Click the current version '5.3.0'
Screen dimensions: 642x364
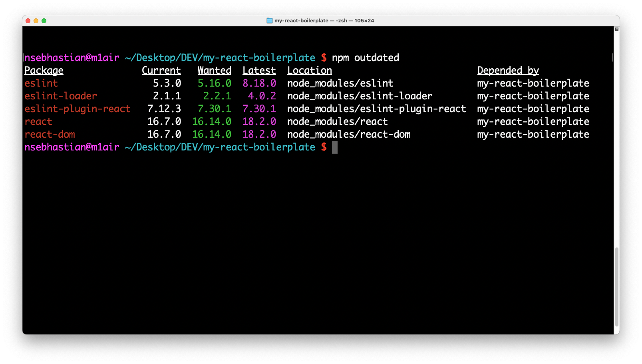pos(167,83)
